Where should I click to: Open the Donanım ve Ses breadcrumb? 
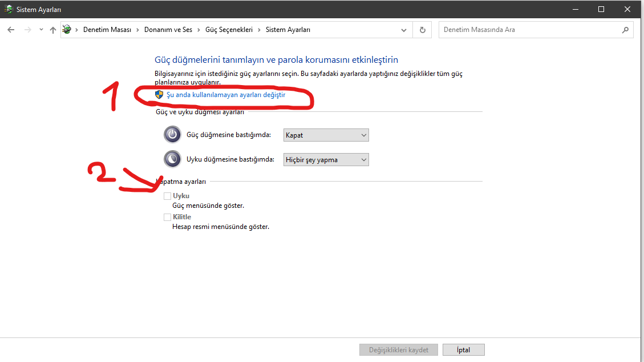(x=168, y=30)
